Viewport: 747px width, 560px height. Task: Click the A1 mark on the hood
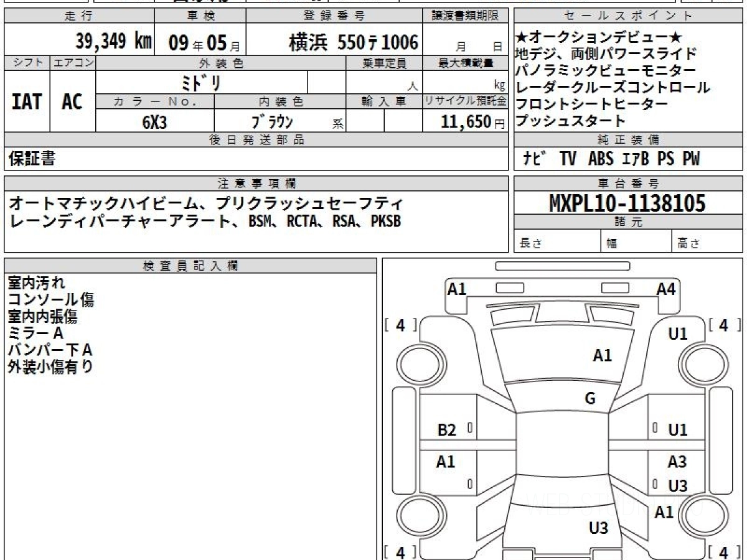tap(602, 355)
